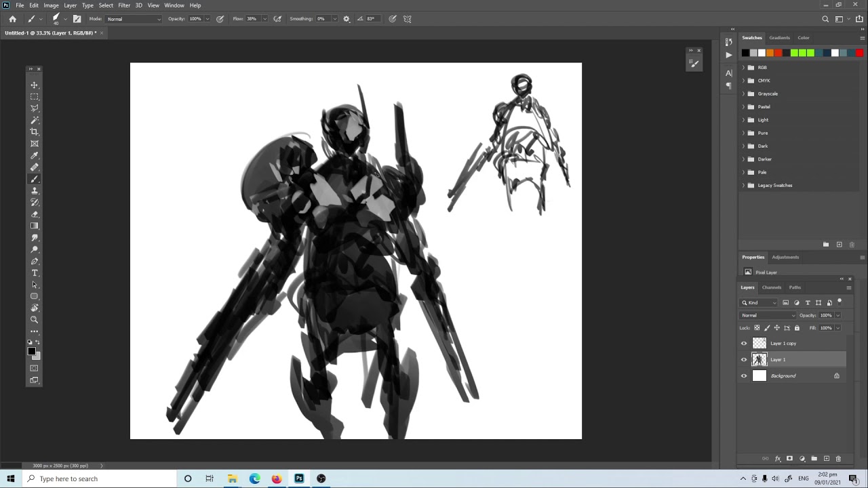Hide the Layer 1 copy layer
Screen dimensions: 868x488
(x=744, y=344)
